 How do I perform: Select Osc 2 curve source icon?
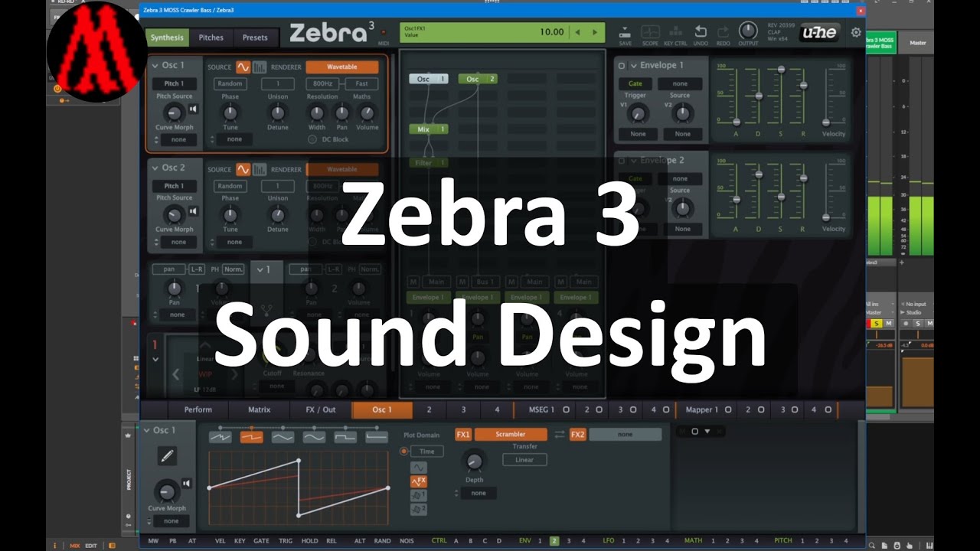point(243,169)
